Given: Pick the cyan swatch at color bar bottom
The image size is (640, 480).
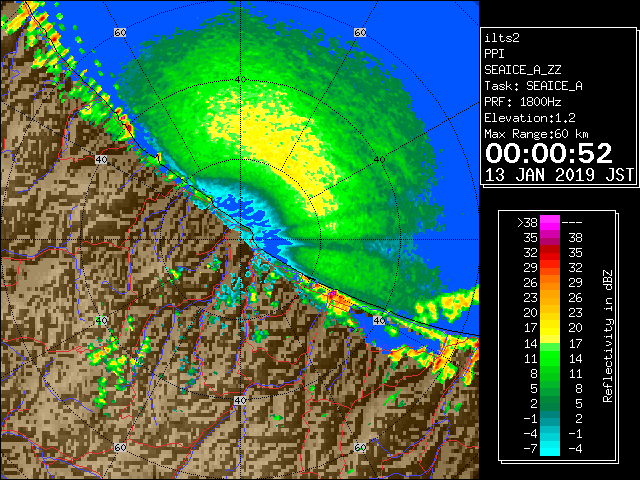Looking at the screenshot, I should 550,449.
